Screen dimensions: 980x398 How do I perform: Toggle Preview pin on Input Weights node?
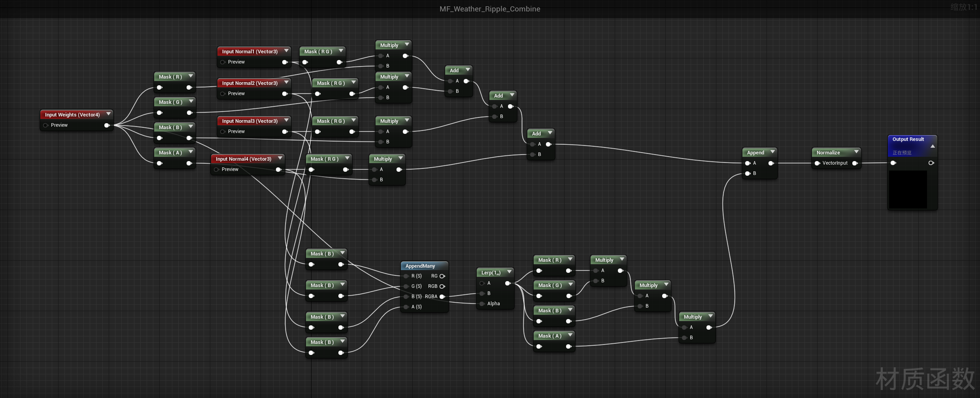coord(46,125)
